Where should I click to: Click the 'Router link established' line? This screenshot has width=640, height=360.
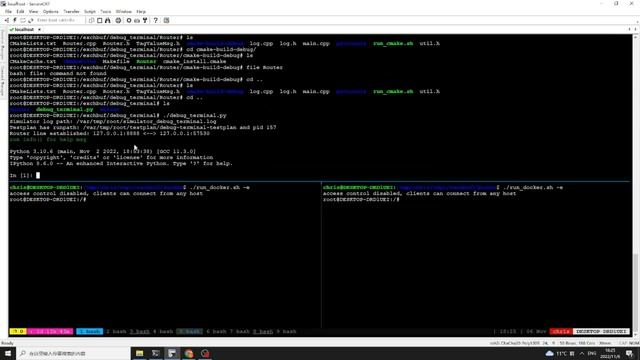coord(110,133)
